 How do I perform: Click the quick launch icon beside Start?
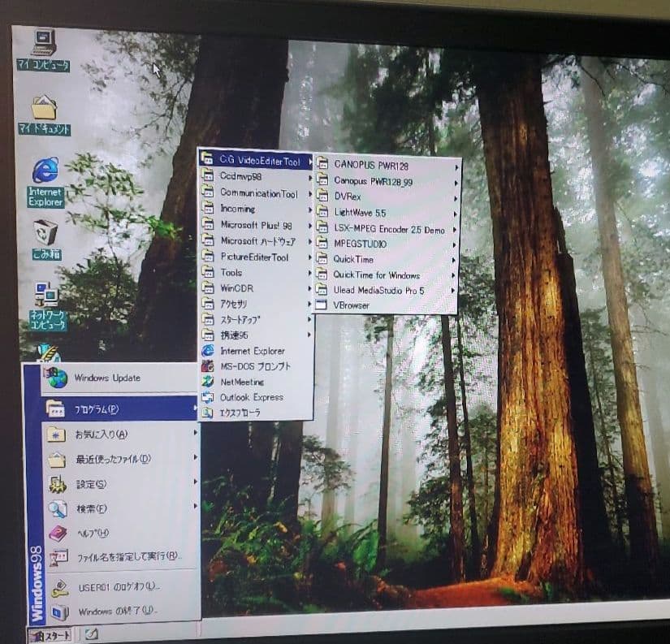pyautogui.click(x=91, y=633)
